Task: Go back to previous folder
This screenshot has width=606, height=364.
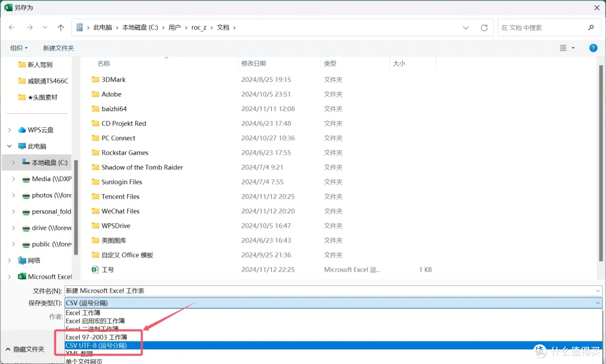Action: click(12, 27)
